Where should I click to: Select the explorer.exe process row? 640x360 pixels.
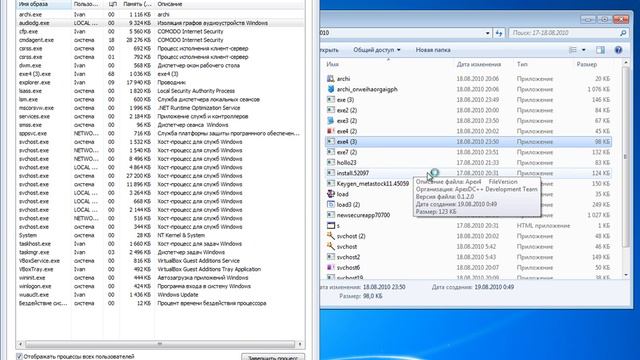coord(160,82)
